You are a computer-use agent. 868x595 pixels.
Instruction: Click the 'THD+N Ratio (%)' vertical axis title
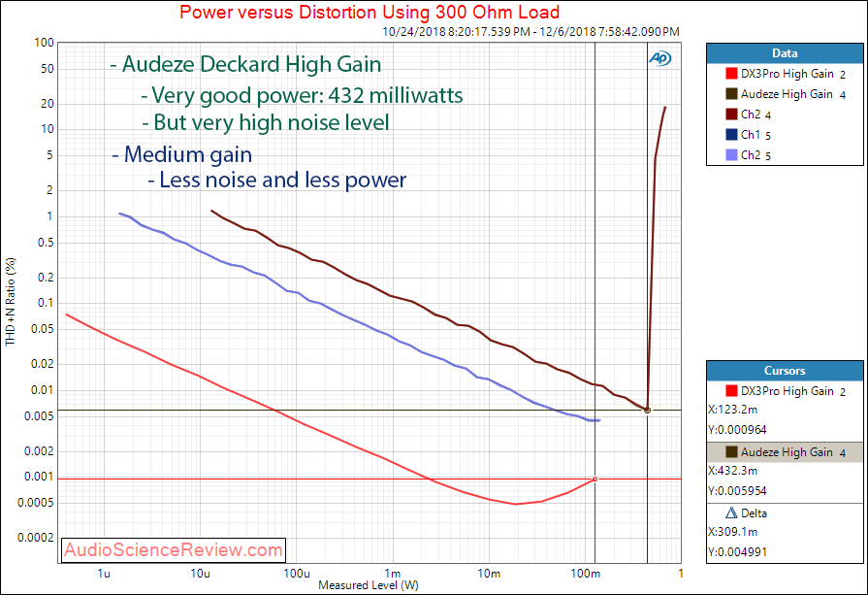click(x=11, y=302)
